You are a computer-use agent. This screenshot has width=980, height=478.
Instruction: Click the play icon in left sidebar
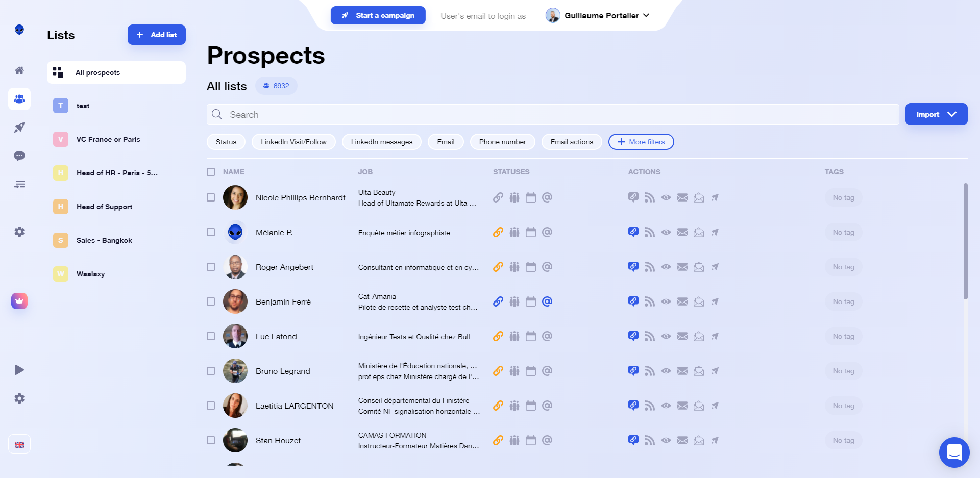(x=19, y=370)
